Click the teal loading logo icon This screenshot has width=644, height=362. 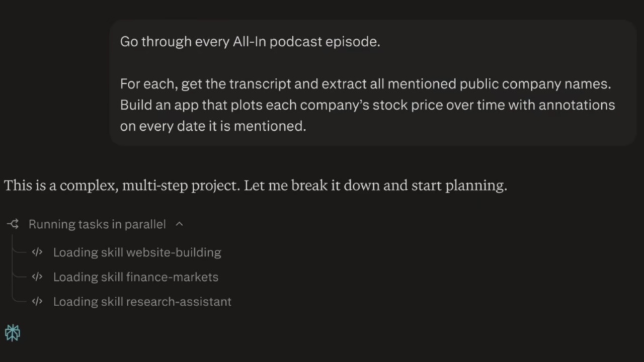pyautogui.click(x=13, y=332)
